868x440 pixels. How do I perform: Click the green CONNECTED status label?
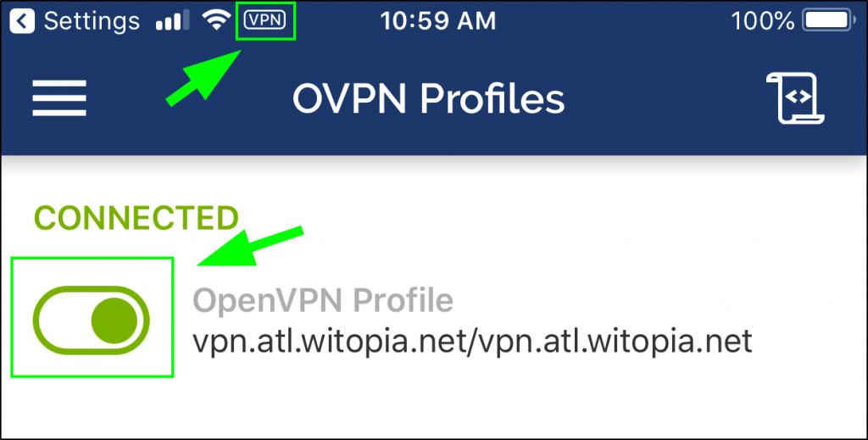pos(136,218)
